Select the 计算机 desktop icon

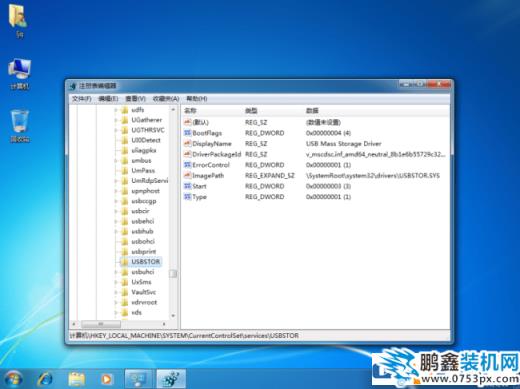[x=19, y=74]
